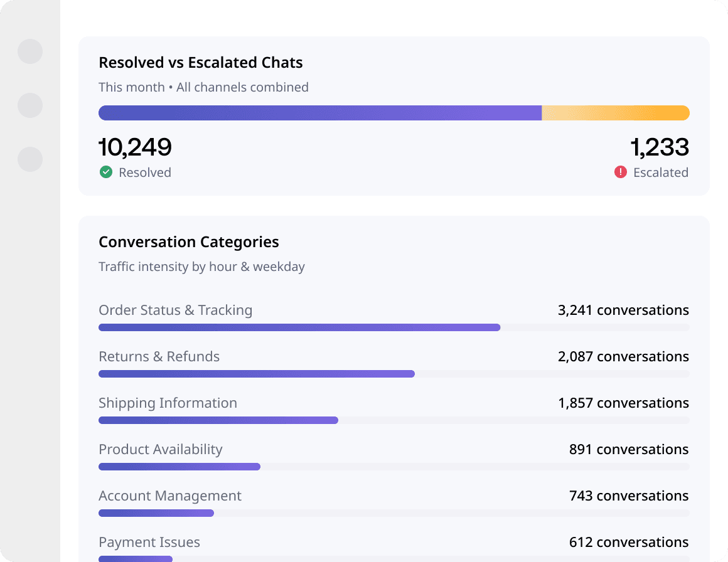This screenshot has width=728, height=562.
Task: Click the Returns & Refunds progress bar
Action: pos(393,374)
